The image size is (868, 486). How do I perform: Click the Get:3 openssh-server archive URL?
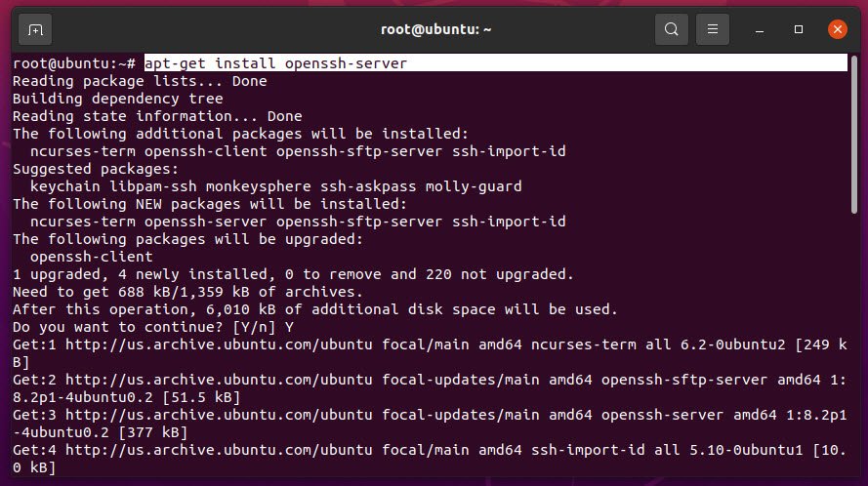[219, 415]
